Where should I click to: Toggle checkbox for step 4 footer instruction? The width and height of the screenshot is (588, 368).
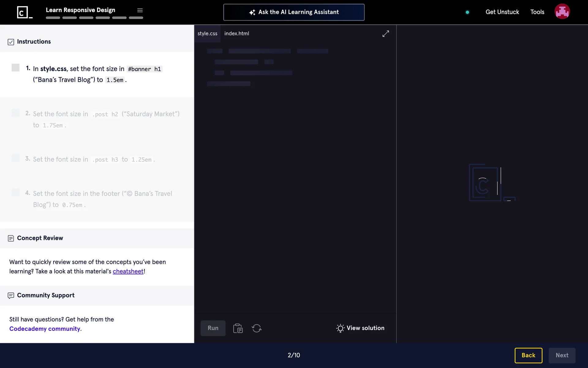(16, 192)
